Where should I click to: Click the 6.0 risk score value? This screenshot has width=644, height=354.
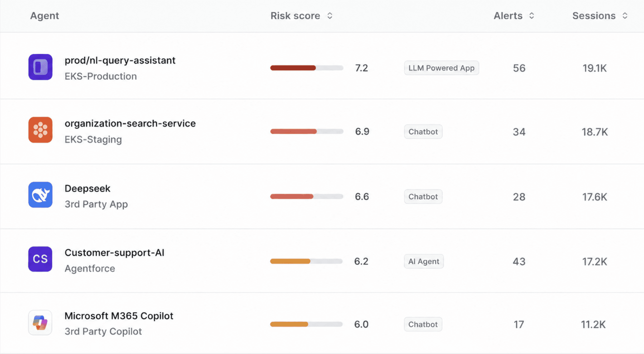coord(361,324)
